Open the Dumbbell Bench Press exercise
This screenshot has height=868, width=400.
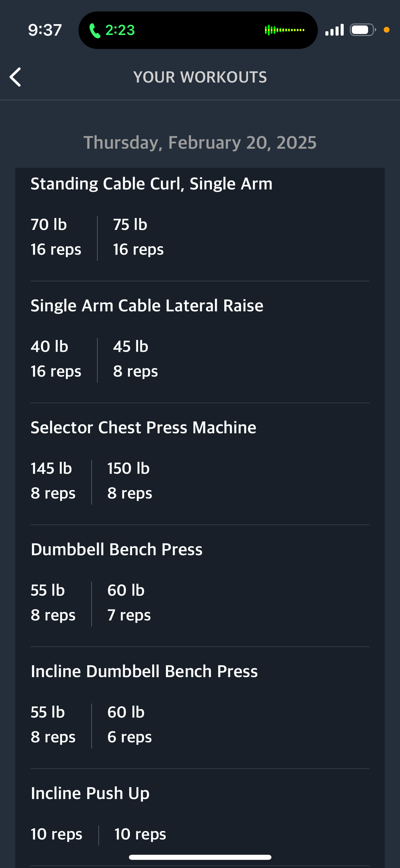[116, 549]
